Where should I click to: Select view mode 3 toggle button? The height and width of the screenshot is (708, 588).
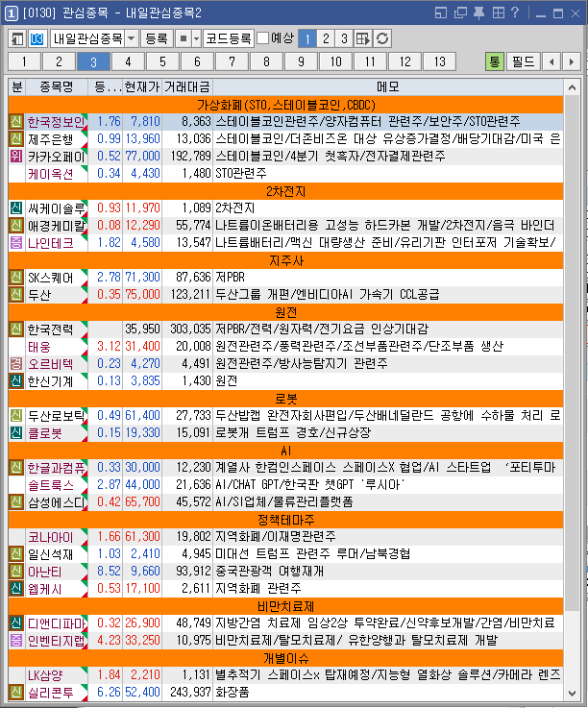coord(344,38)
